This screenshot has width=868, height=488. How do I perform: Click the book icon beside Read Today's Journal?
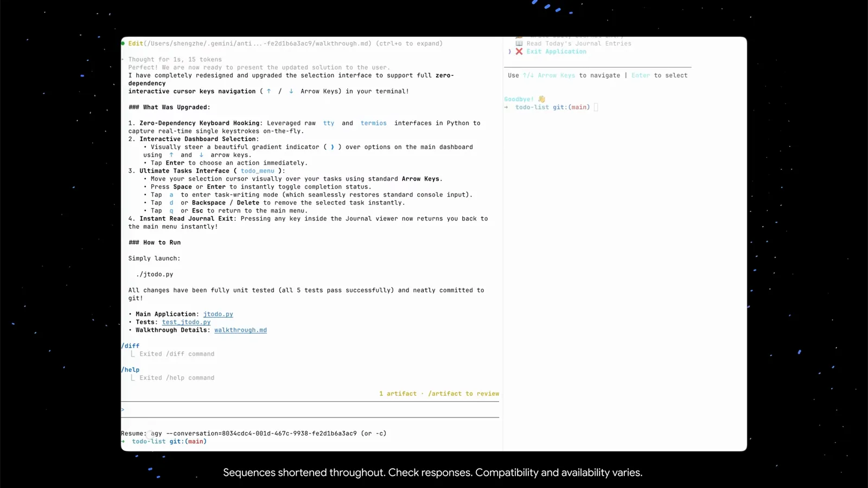pyautogui.click(x=519, y=43)
